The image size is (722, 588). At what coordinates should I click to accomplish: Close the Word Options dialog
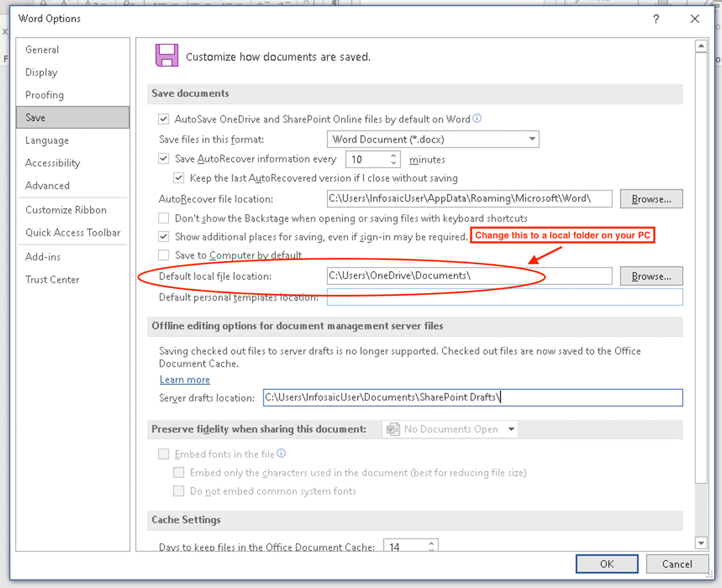(695, 19)
